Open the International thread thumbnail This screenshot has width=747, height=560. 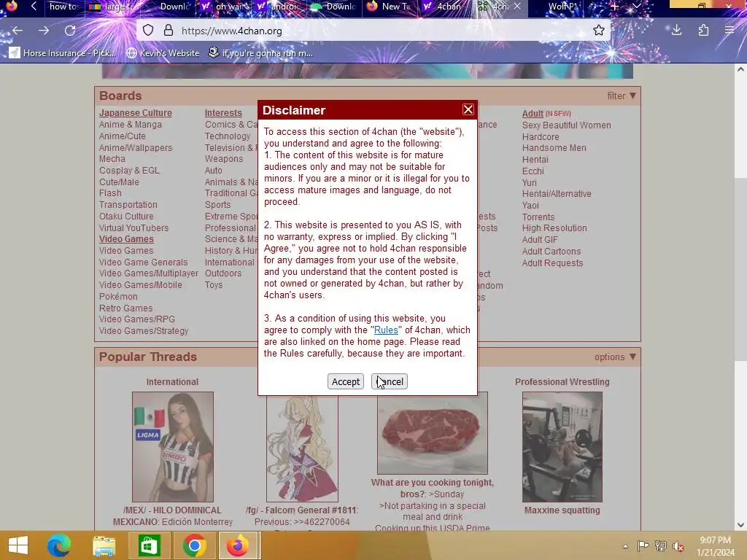click(x=172, y=447)
